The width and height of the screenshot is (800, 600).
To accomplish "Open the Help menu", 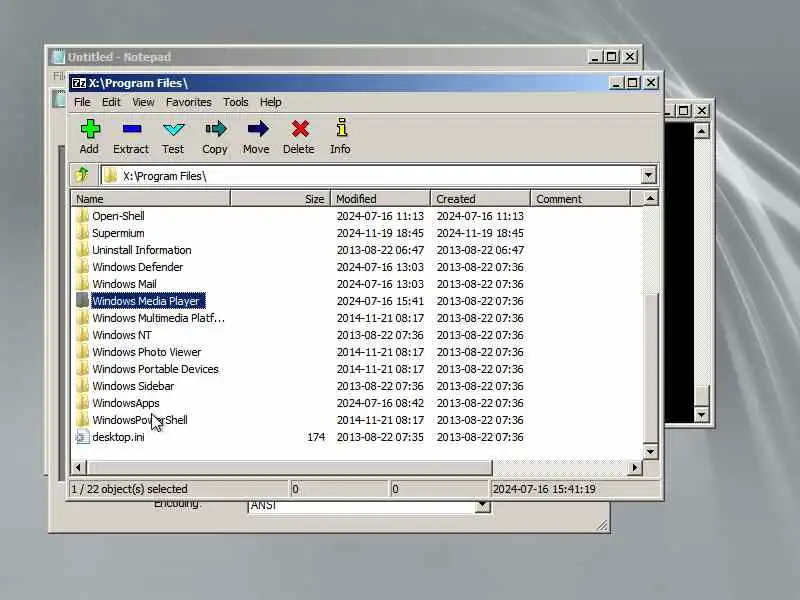I will tap(270, 102).
